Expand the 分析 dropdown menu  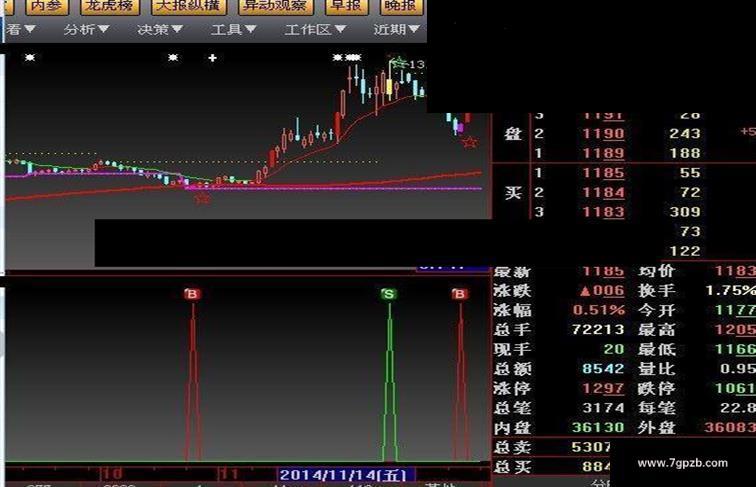[x=87, y=29]
